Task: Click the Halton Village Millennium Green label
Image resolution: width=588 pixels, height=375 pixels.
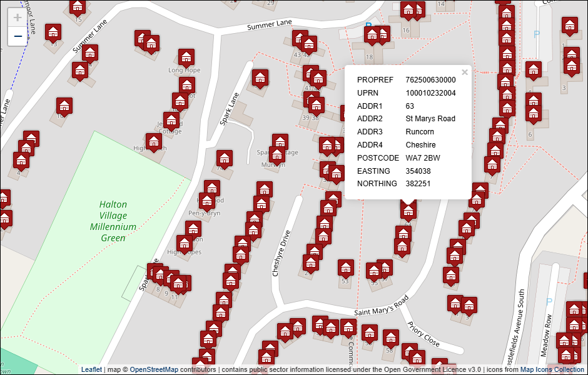Action: coord(113,221)
